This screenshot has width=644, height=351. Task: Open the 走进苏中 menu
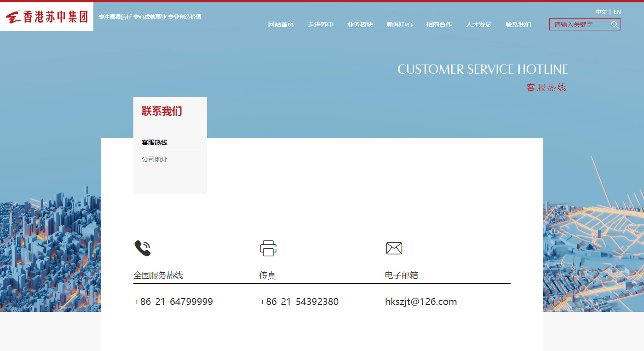tap(320, 24)
